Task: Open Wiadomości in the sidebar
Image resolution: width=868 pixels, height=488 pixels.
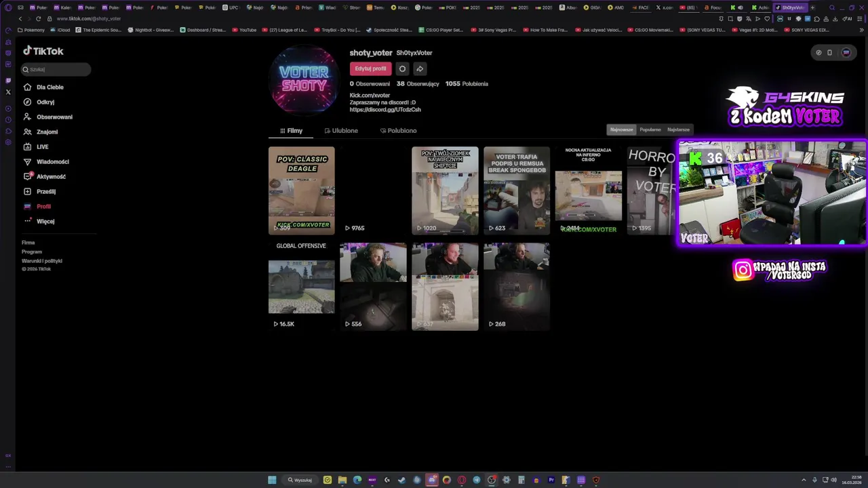Action: click(46, 162)
